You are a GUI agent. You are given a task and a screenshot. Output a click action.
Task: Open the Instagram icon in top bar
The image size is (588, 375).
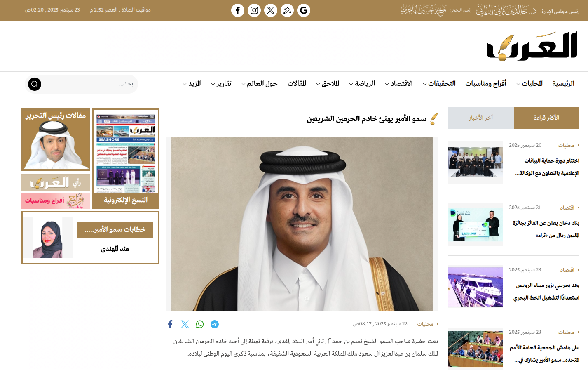point(254,10)
